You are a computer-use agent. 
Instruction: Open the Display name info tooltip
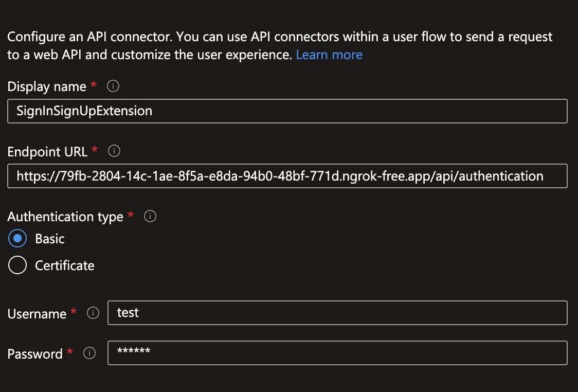(112, 86)
